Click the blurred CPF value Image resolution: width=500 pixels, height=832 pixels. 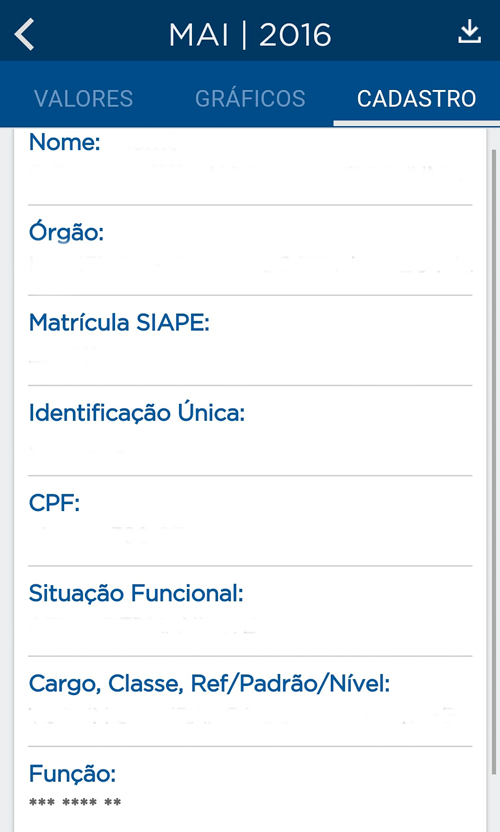point(106,535)
